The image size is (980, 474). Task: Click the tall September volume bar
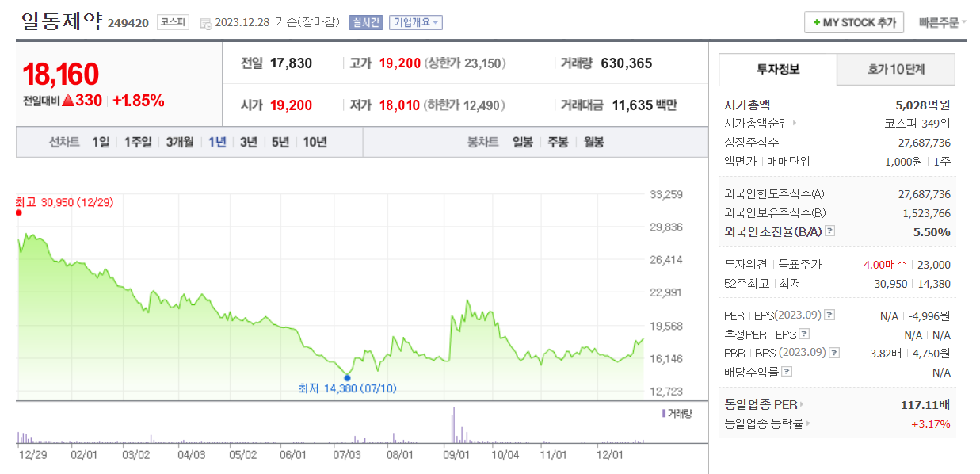click(453, 426)
